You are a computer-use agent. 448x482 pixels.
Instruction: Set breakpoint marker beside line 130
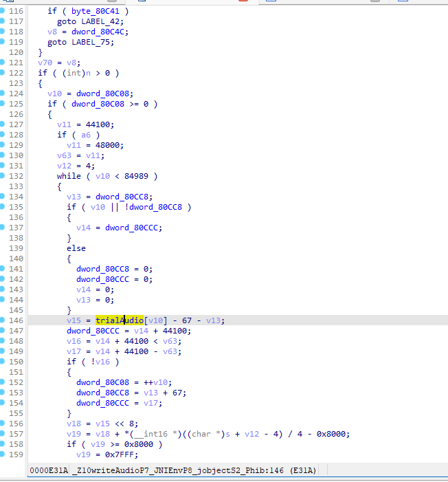tap(2, 155)
